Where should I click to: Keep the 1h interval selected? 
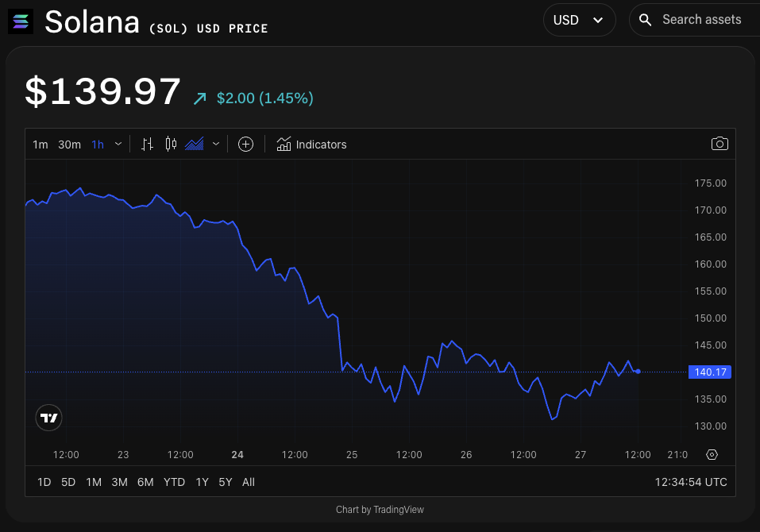[x=97, y=144]
